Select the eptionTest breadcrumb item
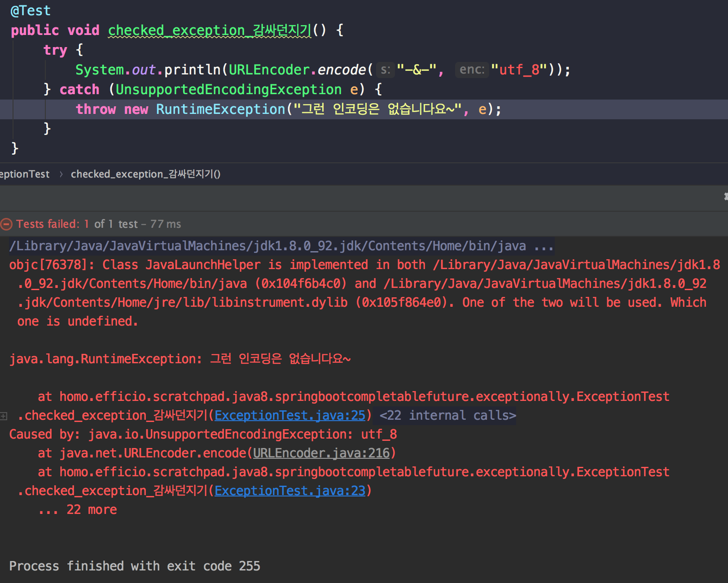 click(x=25, y=174)
